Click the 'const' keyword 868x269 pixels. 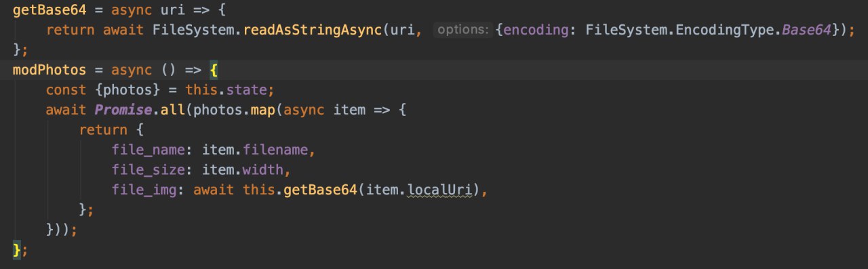pyautogui.click(x=66, y=90)
